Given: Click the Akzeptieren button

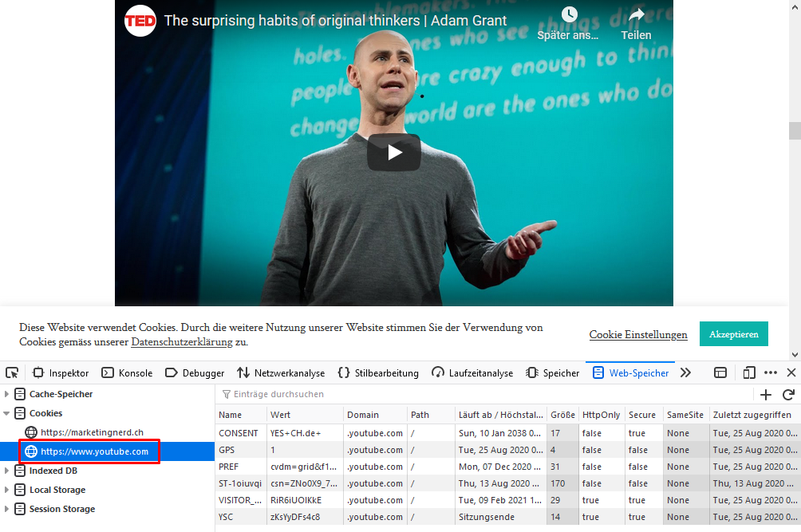Looking at the screenshot, I should point(733,334).
